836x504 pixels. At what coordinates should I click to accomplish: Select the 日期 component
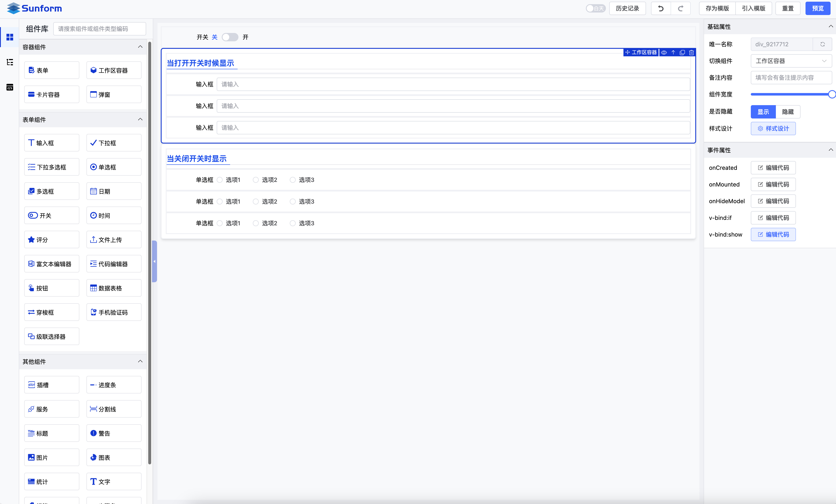114,191
